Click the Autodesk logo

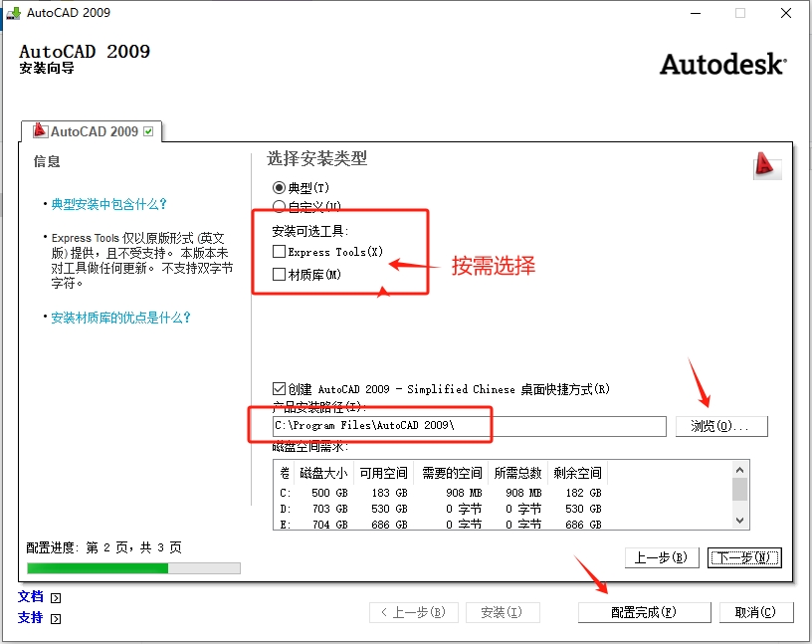(x=723, y=64)
